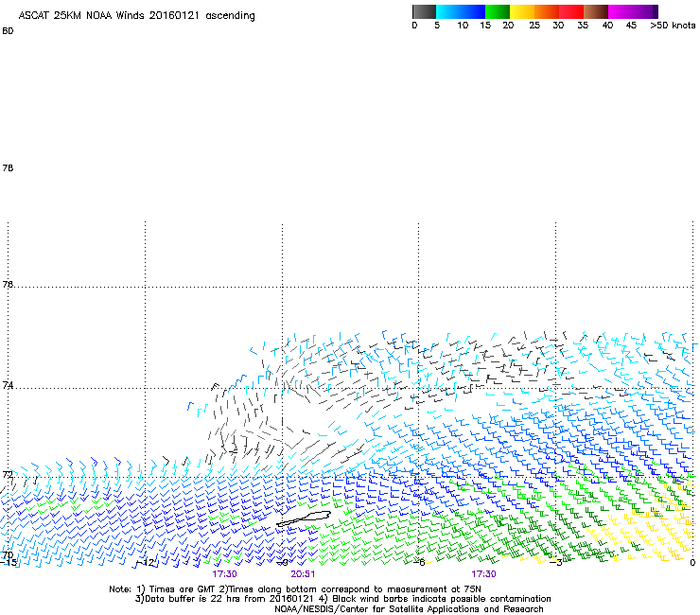
Task: Click 'Black wind barbs indicate possible contamination' note
Action: pyautogui.click(x=436, y=599)
